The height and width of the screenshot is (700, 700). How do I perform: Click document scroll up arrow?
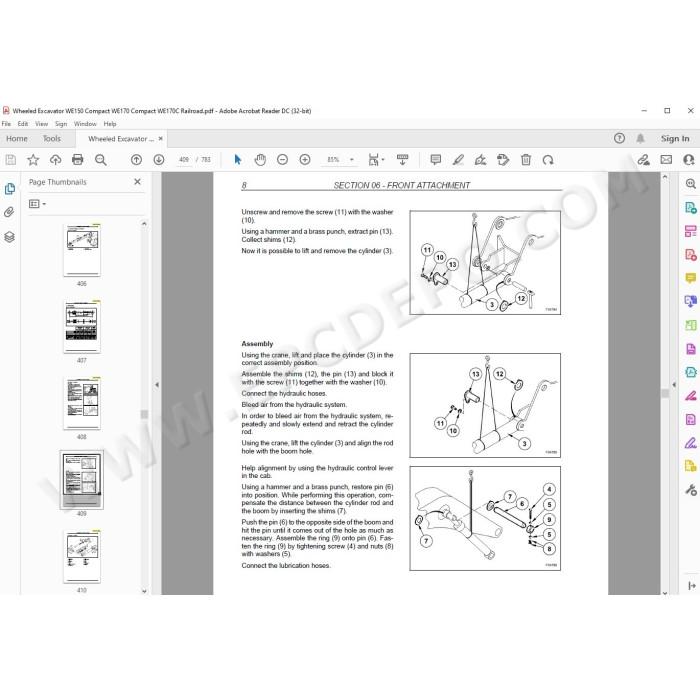[665, 177]
